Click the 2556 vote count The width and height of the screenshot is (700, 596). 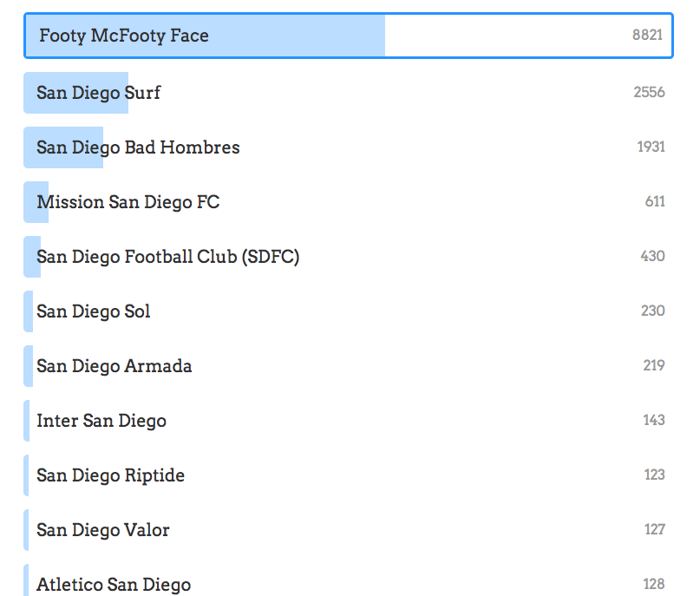point(649,93)
